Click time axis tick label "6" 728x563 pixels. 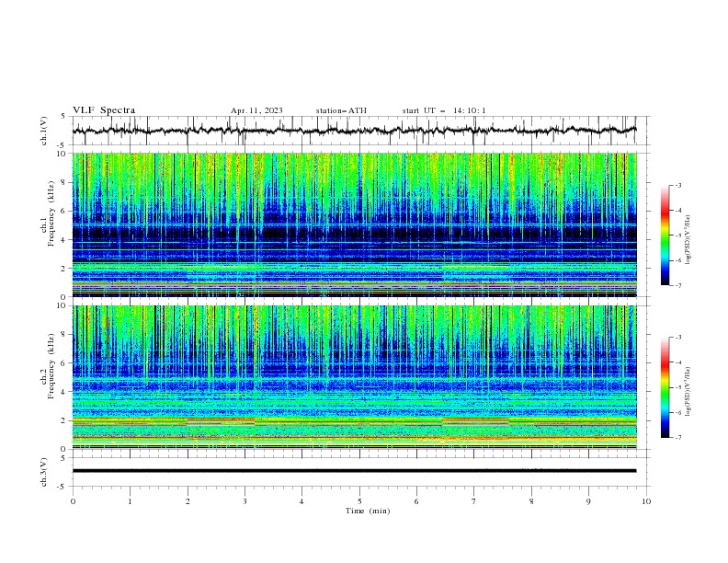pyautogui.click(x=416, y=501)
